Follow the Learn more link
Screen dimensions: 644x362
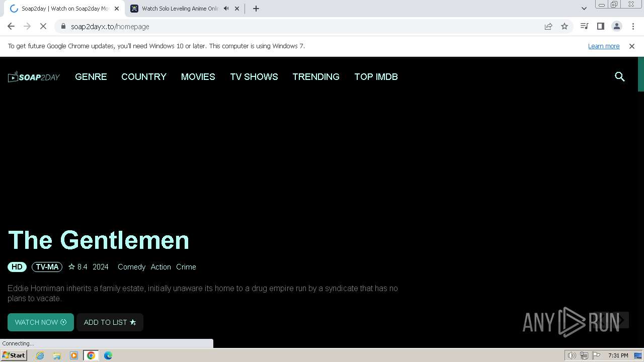604,46
